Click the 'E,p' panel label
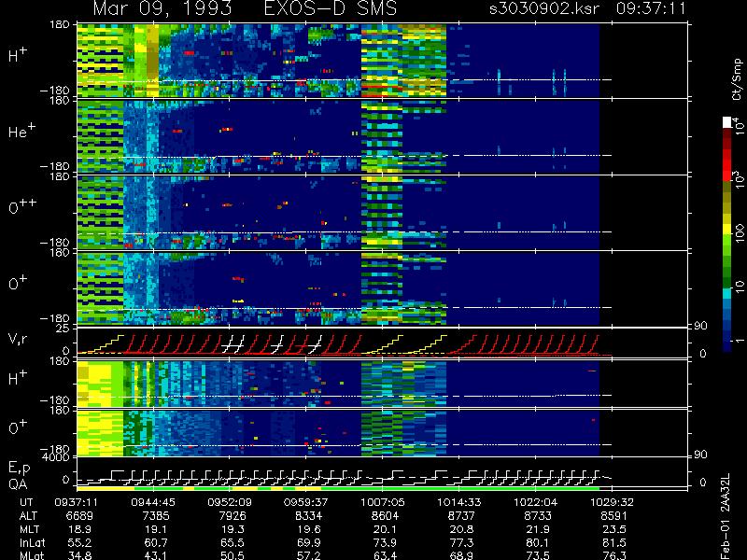 pos(19,469)
